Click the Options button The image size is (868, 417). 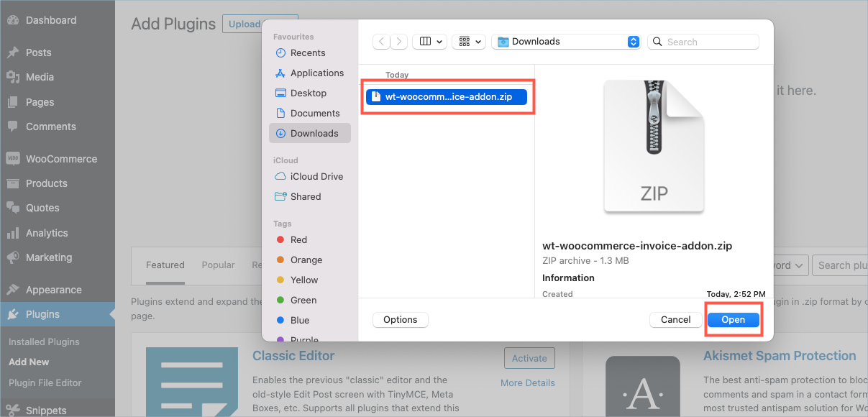pyautogui.click(x=401, y=320)
